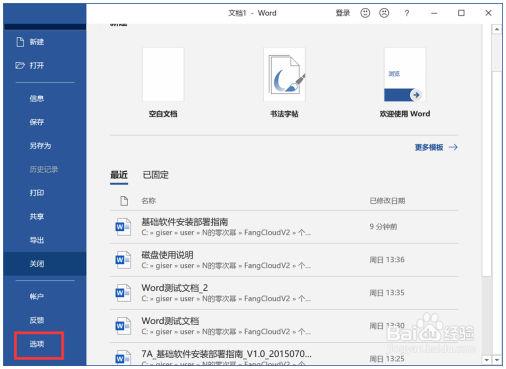The width and height of the screenshot is (506, 369).
Task: Click the 新建 page icon in sidebar
Action: pyautogui.click(x=20, y=42)
